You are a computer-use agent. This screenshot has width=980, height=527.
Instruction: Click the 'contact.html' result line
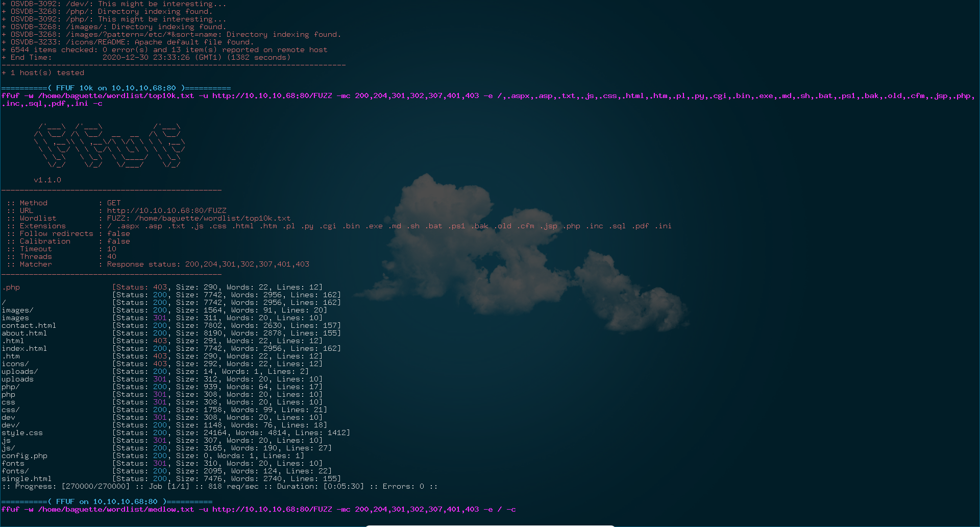point(171,326)
